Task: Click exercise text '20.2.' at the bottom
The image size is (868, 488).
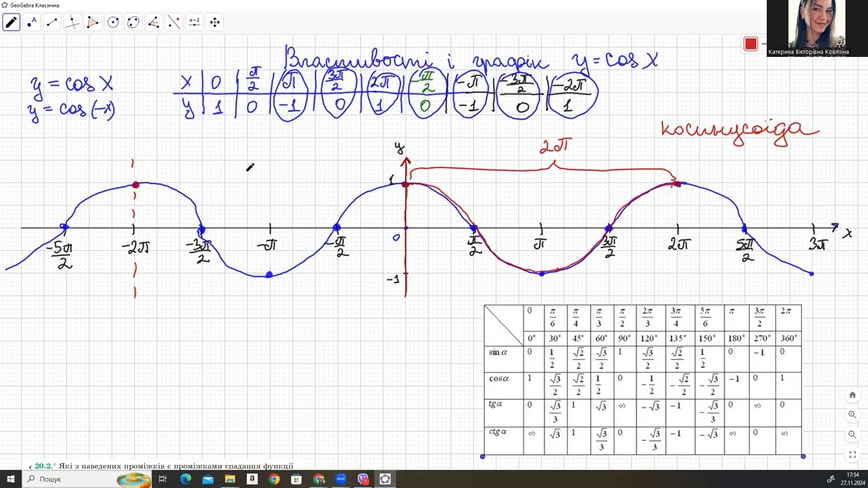Action: (45, 466)
